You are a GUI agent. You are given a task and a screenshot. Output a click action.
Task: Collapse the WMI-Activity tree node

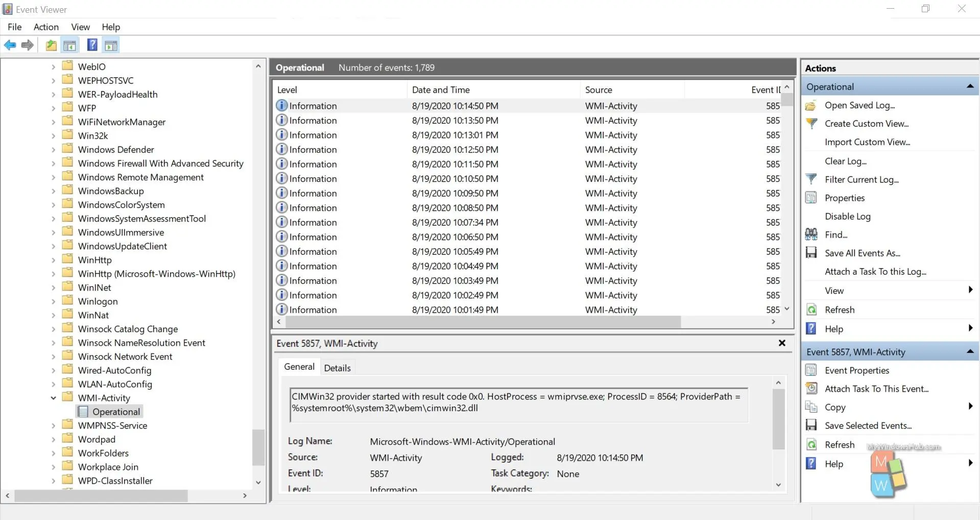click(53, 398)
